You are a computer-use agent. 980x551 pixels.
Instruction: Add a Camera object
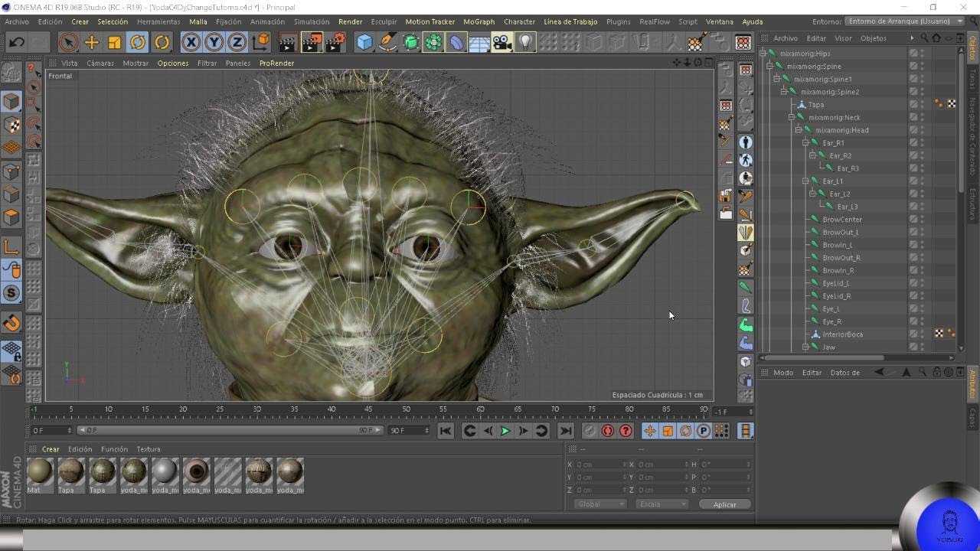tap(501, 42)
